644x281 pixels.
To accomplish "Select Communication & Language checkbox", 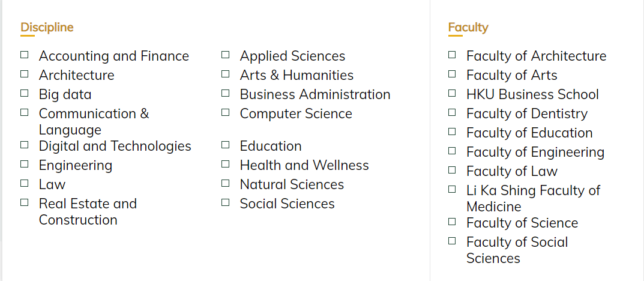I will click(25, 112).
